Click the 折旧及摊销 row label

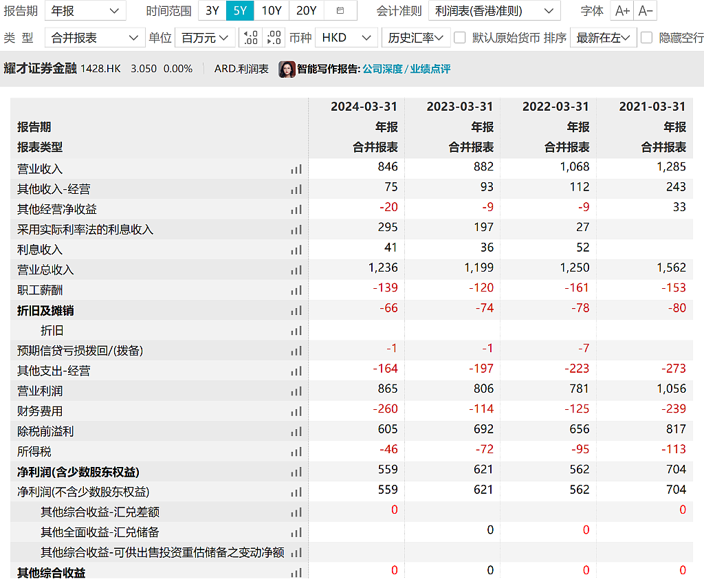pos(45,311)
